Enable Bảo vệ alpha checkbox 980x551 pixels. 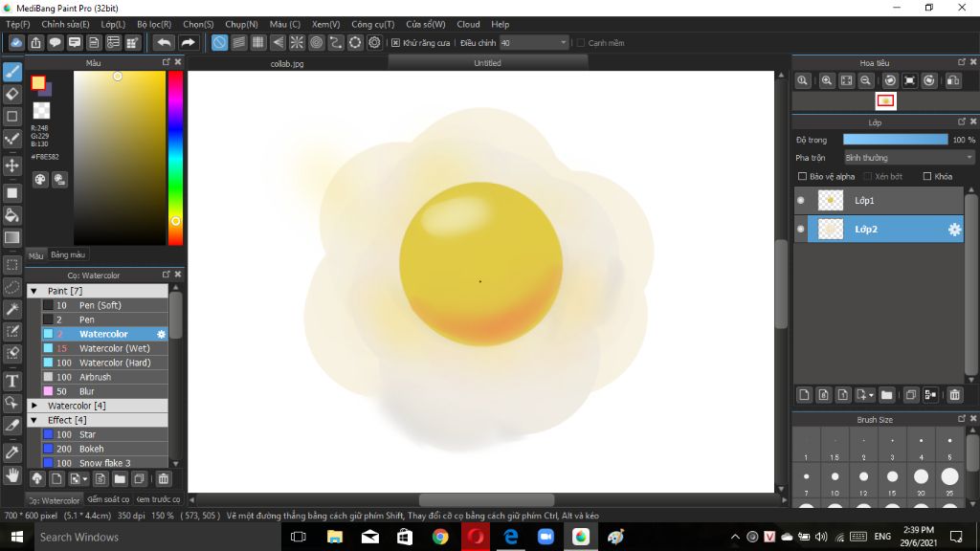[x=803, y=176]
